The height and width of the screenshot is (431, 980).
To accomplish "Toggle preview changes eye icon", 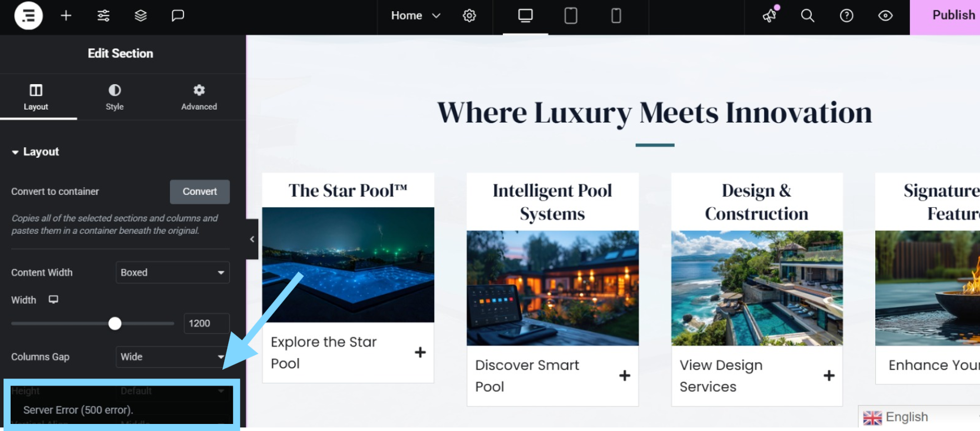I will pos(885,16).
